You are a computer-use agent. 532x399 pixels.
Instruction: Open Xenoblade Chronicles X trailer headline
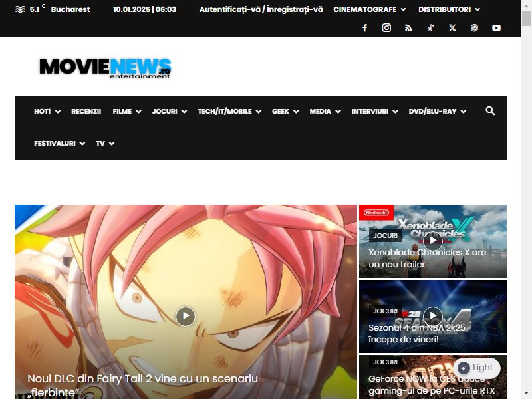[x=427, y=258]
